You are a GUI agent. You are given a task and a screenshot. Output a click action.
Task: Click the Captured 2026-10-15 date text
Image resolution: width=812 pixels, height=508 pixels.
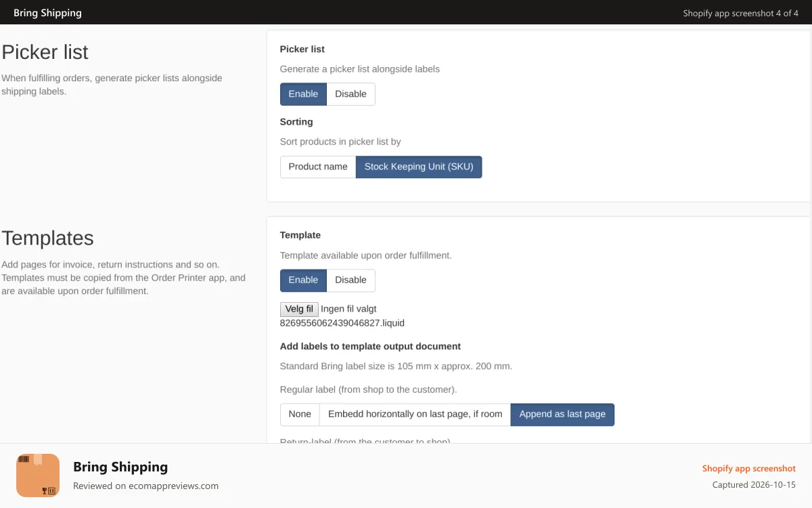click(x=754, y=485)
